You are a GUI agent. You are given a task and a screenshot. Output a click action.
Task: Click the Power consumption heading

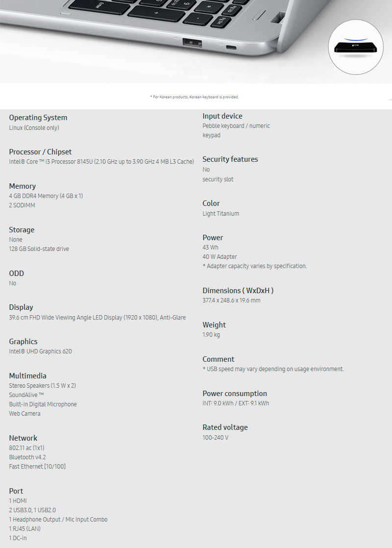[235, 394]
